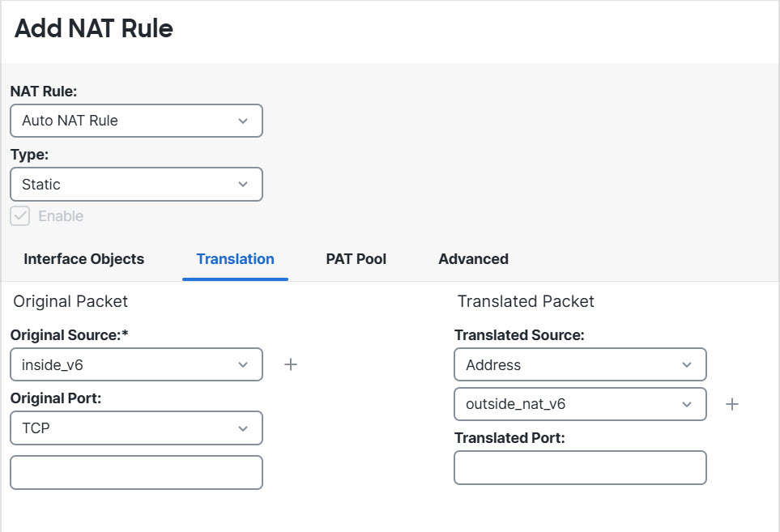Click the Enable label text
The image size is (780, 532).
[61, 216]
